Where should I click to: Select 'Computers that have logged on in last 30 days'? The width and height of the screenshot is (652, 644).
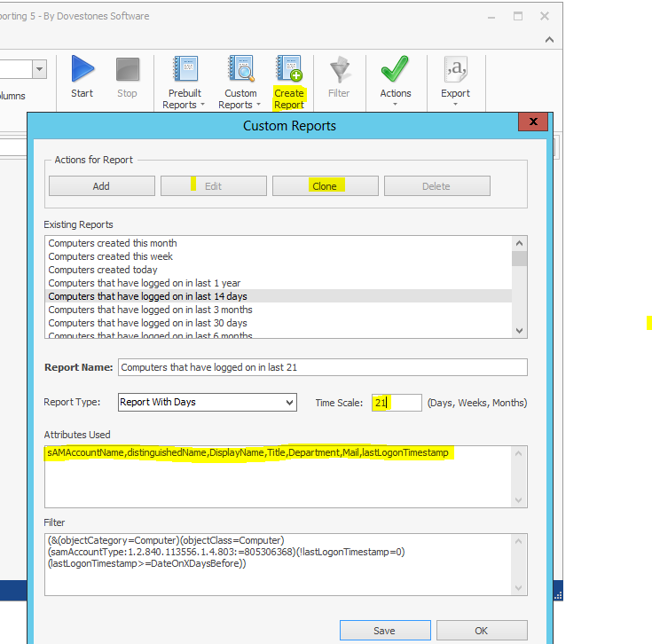(x=147, y=323)
